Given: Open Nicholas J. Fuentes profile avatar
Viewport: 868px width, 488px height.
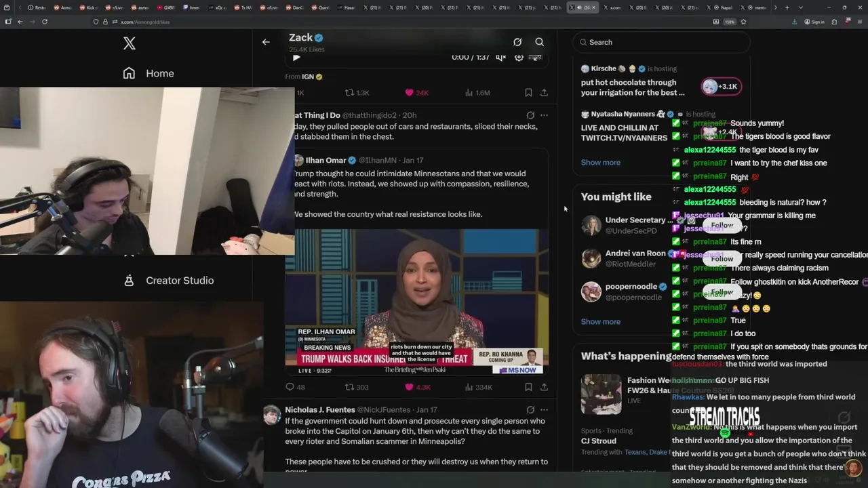Looking at the screenshot, I should pos(272,415).
